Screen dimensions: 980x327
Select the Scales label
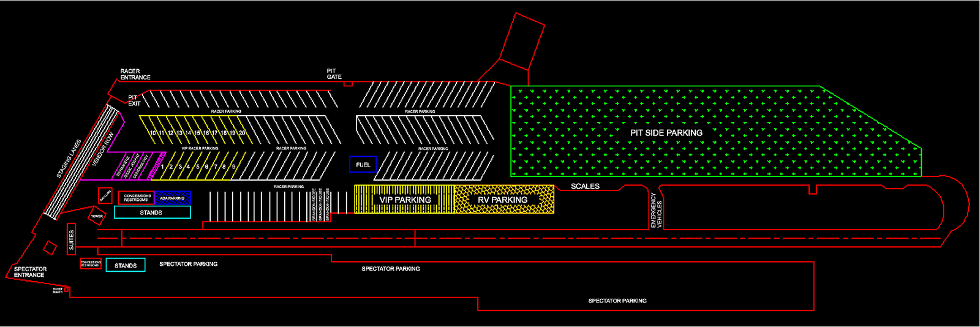[x=585, y=186]
